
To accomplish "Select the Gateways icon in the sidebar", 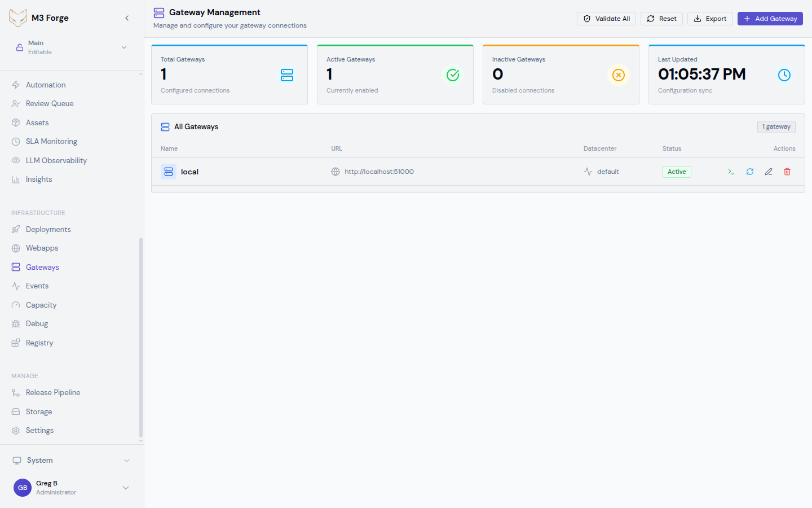I will pyautogui.click(x=15, y=266).
